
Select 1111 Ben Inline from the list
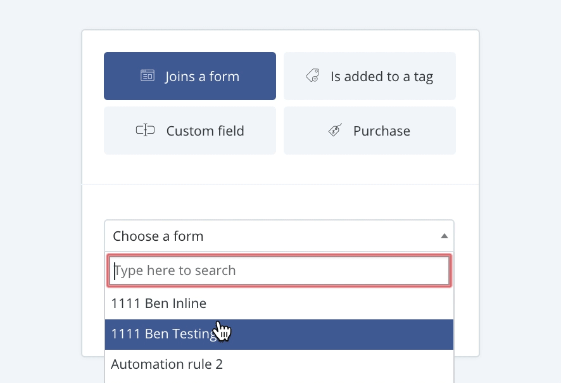[x=279, y=304]
